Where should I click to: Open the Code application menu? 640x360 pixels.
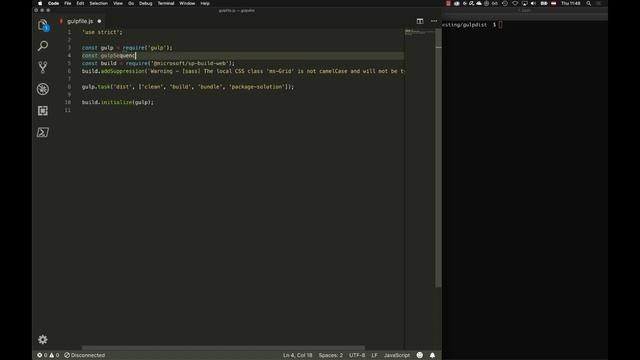pyautogui.click(x=53, y=3)
